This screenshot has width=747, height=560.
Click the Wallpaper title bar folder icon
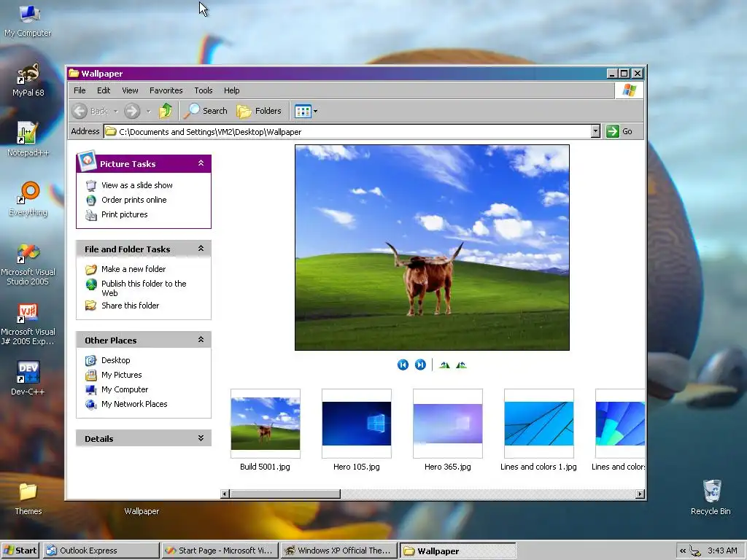(74, 74)
